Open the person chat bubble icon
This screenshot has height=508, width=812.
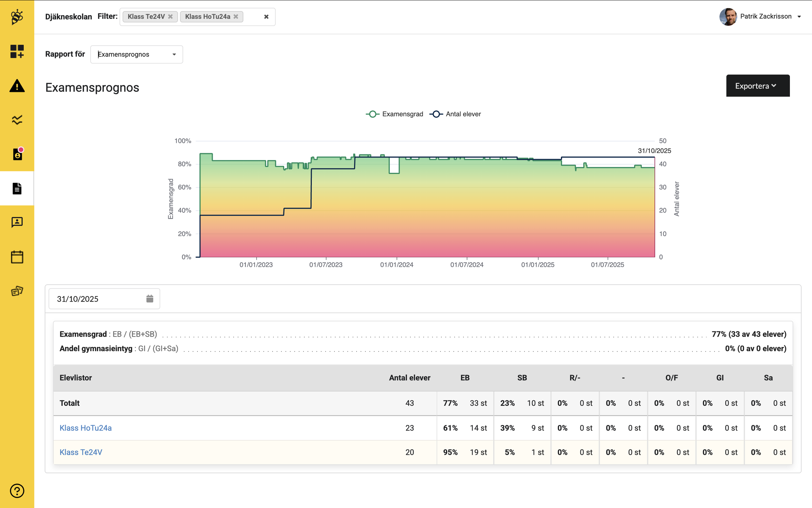pos(17,222)
